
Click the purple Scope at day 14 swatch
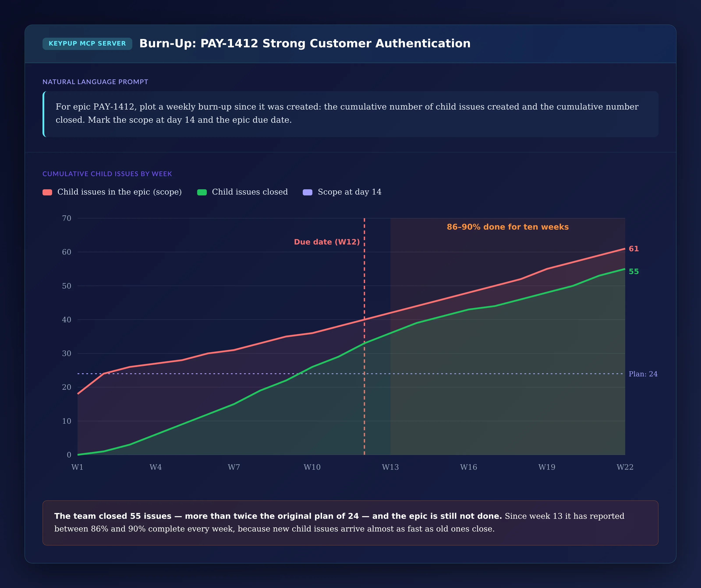[307, 192]
